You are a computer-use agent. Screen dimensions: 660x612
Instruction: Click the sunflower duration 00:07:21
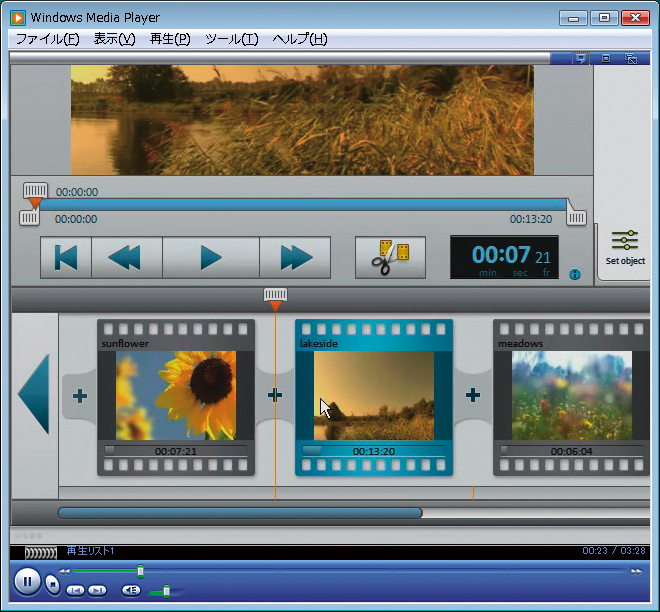coord(176,452)
